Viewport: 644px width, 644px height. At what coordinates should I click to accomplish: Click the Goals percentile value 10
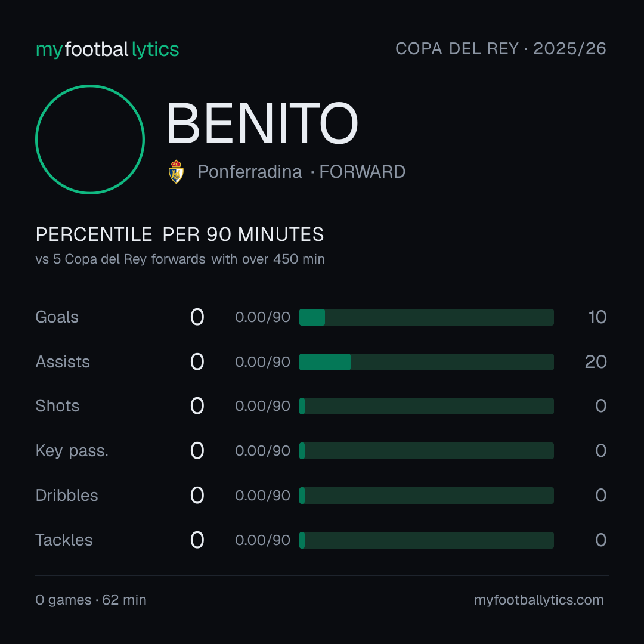[x=597, y=317]
